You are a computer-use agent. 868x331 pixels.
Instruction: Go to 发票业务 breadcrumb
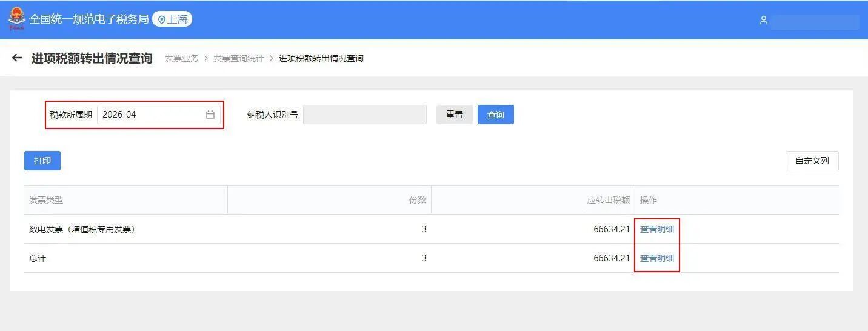pyautogui.click(x=182, y=58)
